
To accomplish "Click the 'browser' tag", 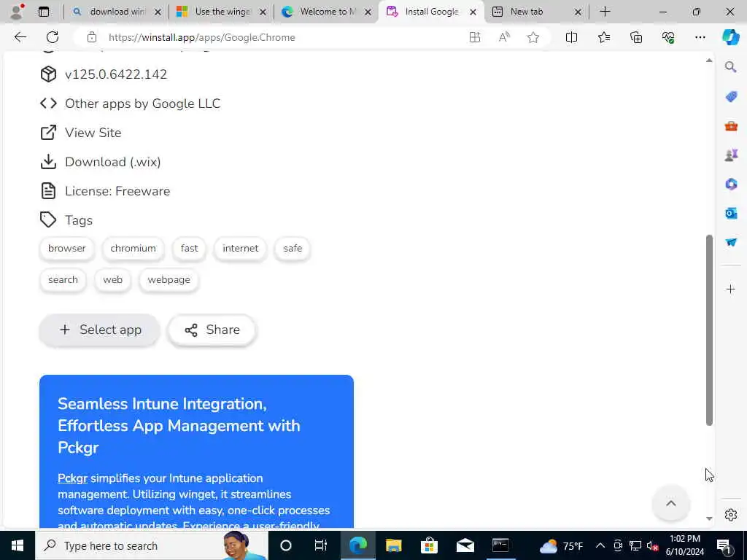I will pos(66,248).
